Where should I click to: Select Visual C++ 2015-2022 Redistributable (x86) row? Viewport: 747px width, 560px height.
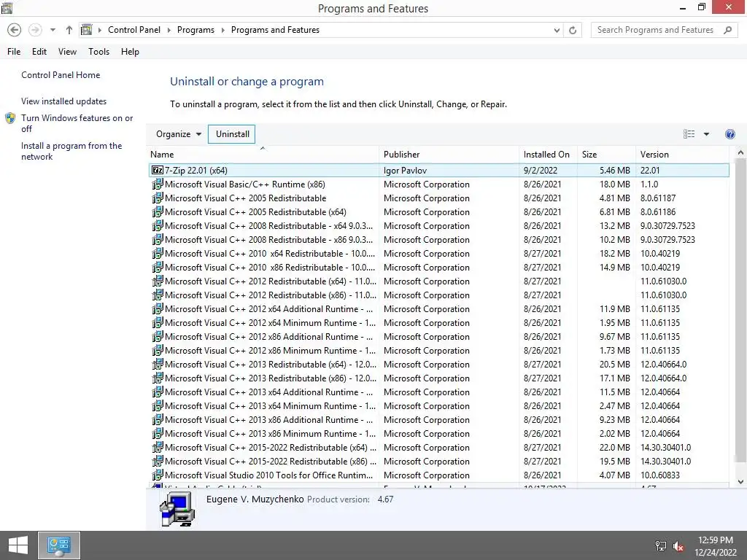(438, 461)
